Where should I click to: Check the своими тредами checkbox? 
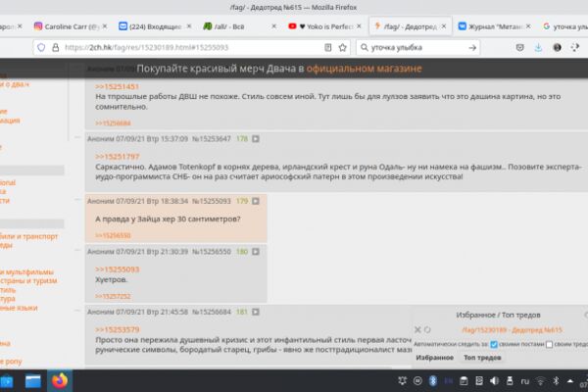pyautogui.click(x=549, y=344)
